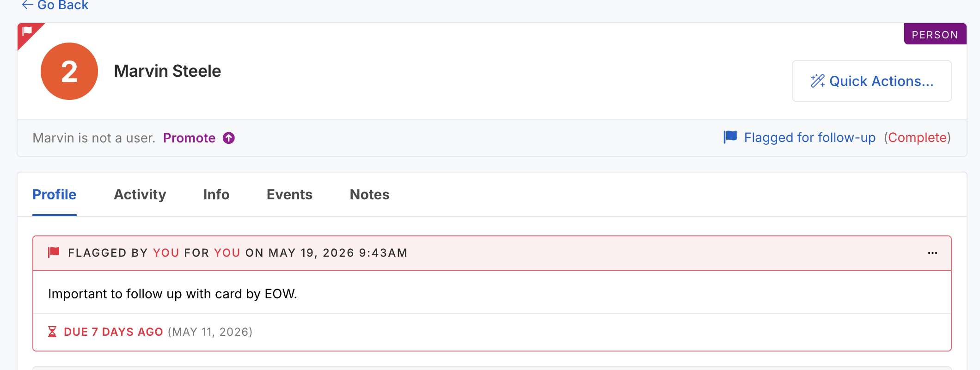Click the Promote up-arrow circle icon

point(229,138)
